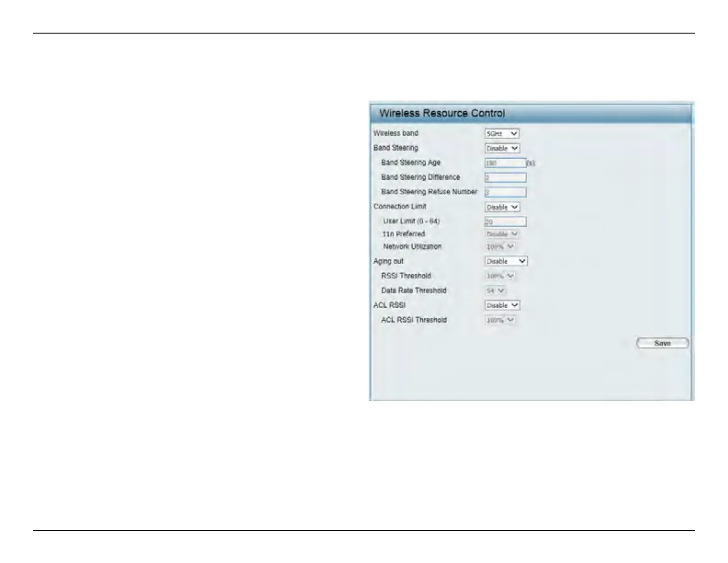Click the 11n Preferred label
728x563 pixels.
click(x=404, y=234)
